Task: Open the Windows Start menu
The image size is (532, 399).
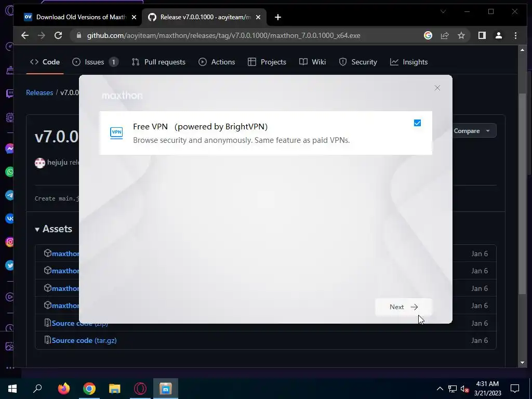Action: coord(12,389)
